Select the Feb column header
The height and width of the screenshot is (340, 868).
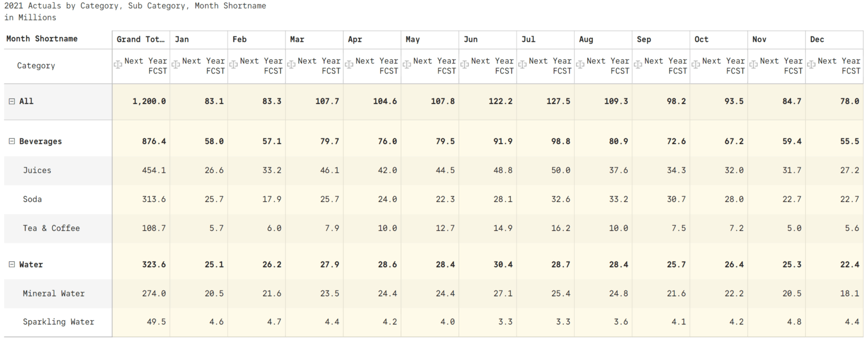click(x=240, y=40)
